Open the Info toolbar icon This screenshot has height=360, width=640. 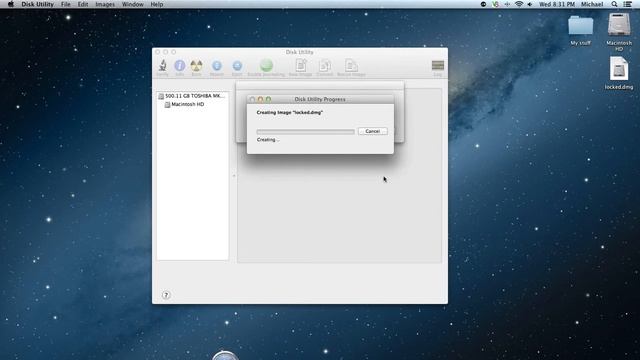point(180,66)
